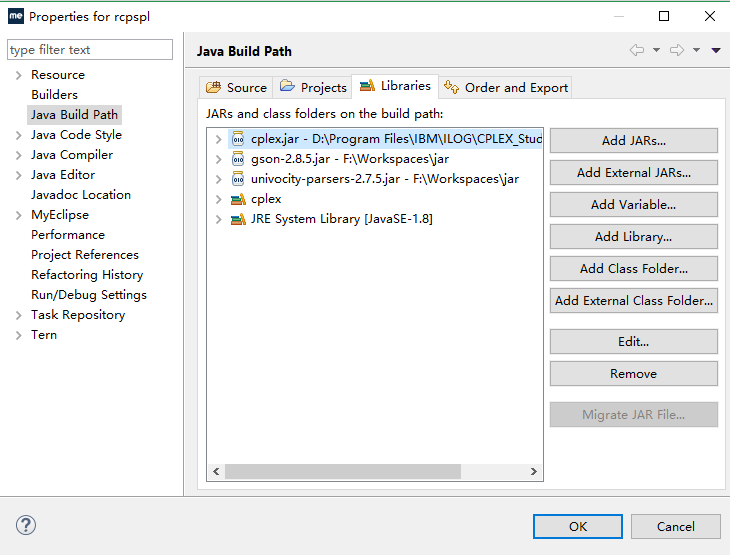
Task: Expand the cplex.jar library entry
Action: click(218, 139)
